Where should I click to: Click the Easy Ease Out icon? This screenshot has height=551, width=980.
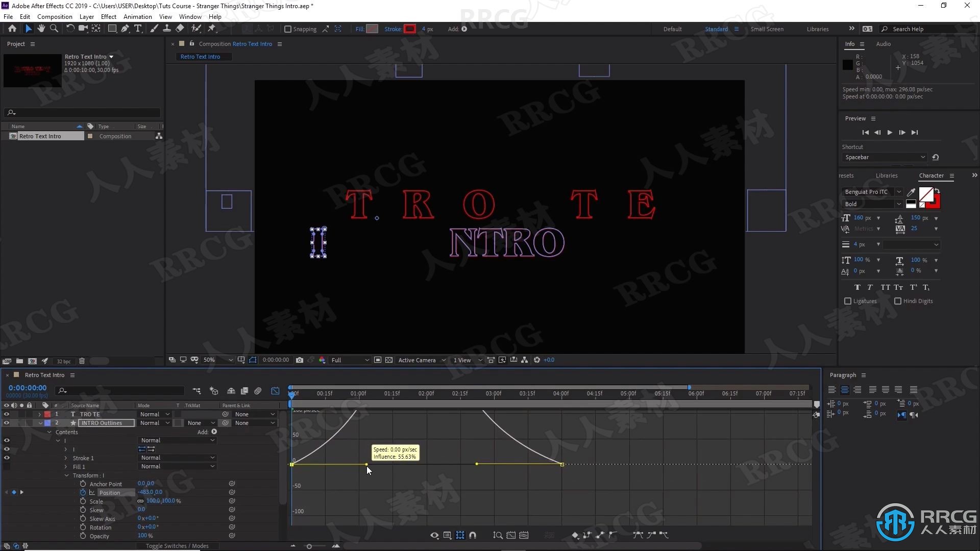pos(664,535)
